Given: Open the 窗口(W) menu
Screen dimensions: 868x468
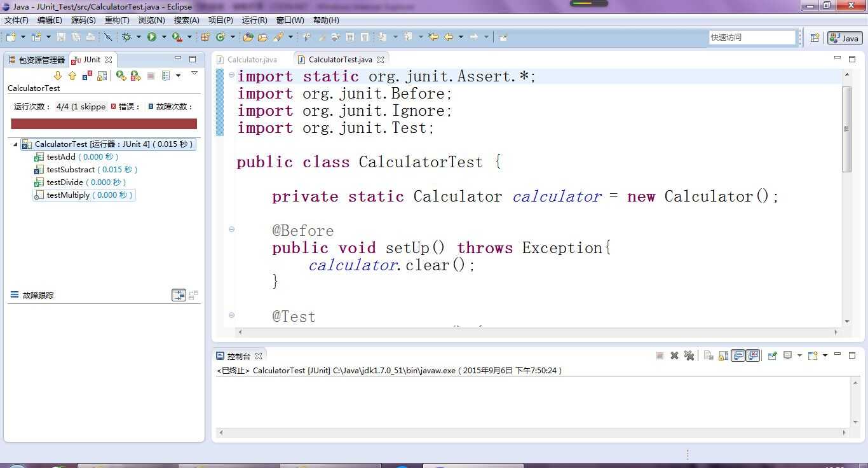Looking at the screenshot, I should click(290, 20).
